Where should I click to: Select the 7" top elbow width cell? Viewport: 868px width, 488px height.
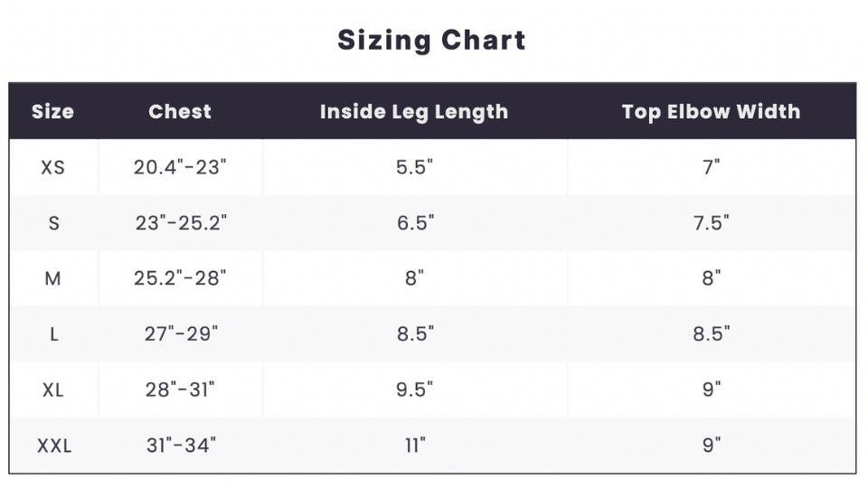[711, 167]
